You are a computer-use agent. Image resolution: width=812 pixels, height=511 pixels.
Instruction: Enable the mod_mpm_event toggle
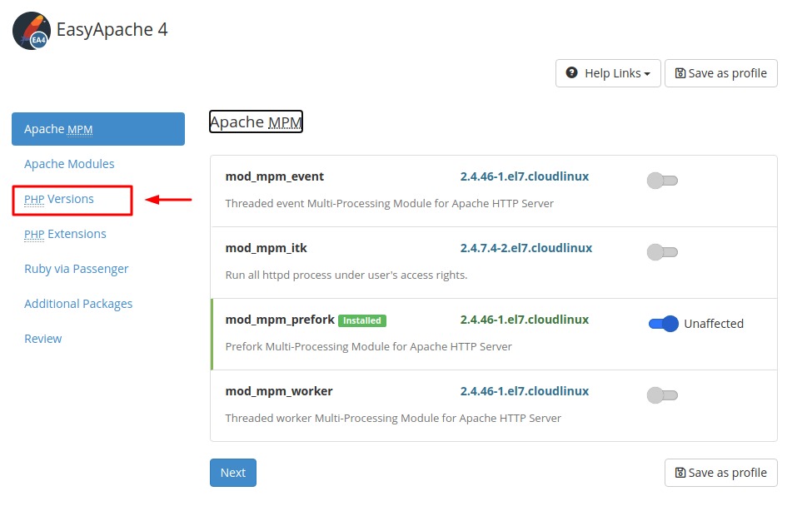click(x=662, y=181)
